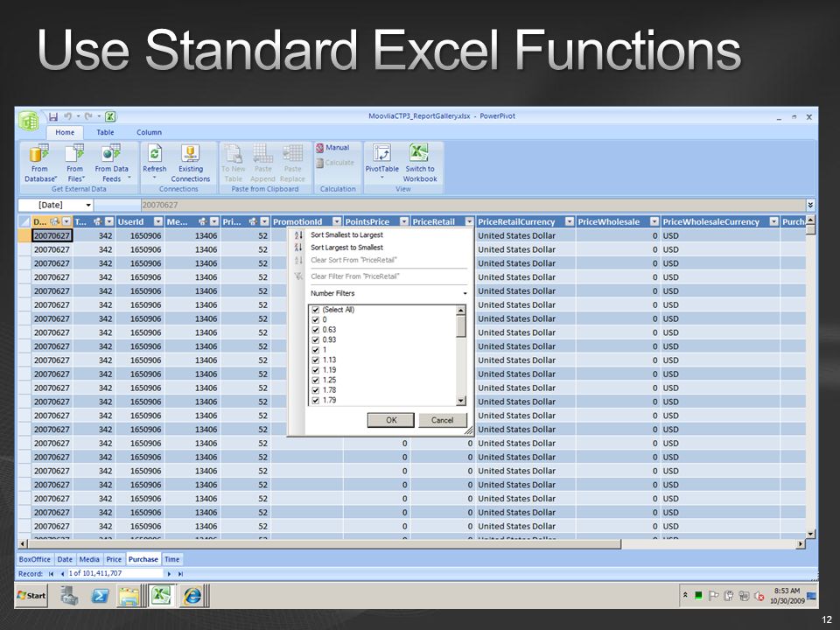Open the PointsPrice column filter dropdown
The height and width of the screenshot is (630, 840).
pos(404,221)
